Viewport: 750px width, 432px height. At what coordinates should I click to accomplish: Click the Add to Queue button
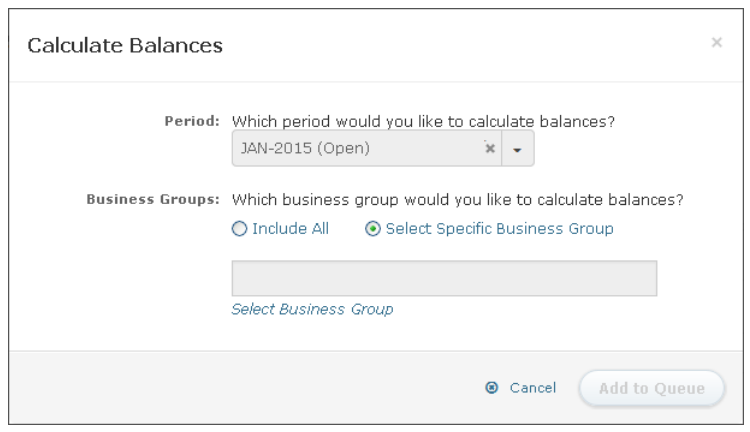[x=652, y=388]
